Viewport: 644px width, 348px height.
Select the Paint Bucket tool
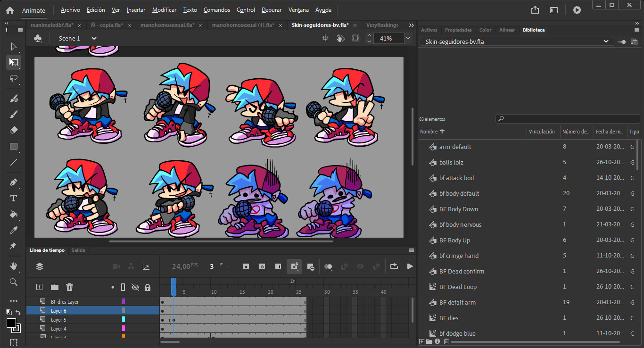14,215
